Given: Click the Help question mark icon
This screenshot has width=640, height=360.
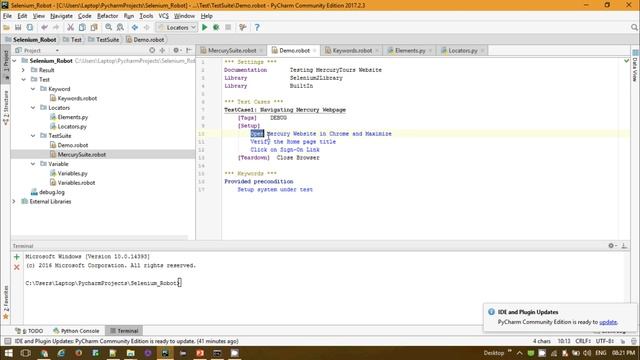Looking at the screenshot, I should click(257, 27).
